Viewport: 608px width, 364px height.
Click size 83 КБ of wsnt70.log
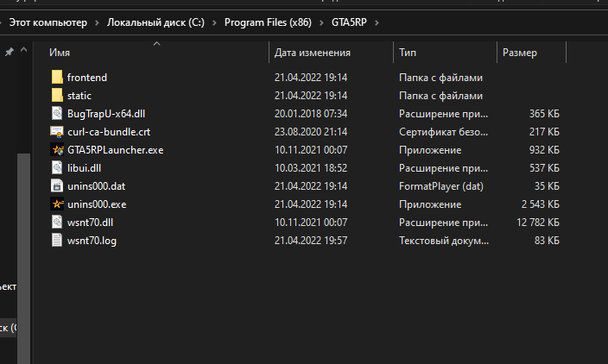pos(548,241)
